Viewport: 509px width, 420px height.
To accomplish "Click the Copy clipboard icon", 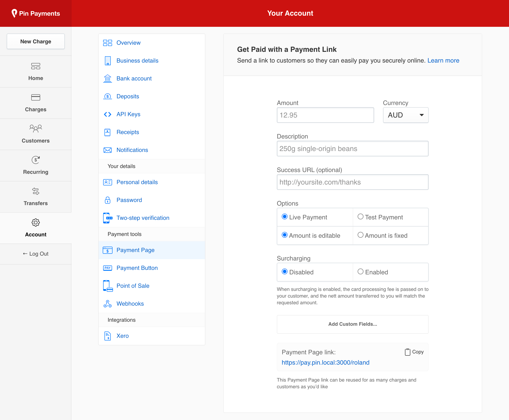I will (x=407, y=352).
